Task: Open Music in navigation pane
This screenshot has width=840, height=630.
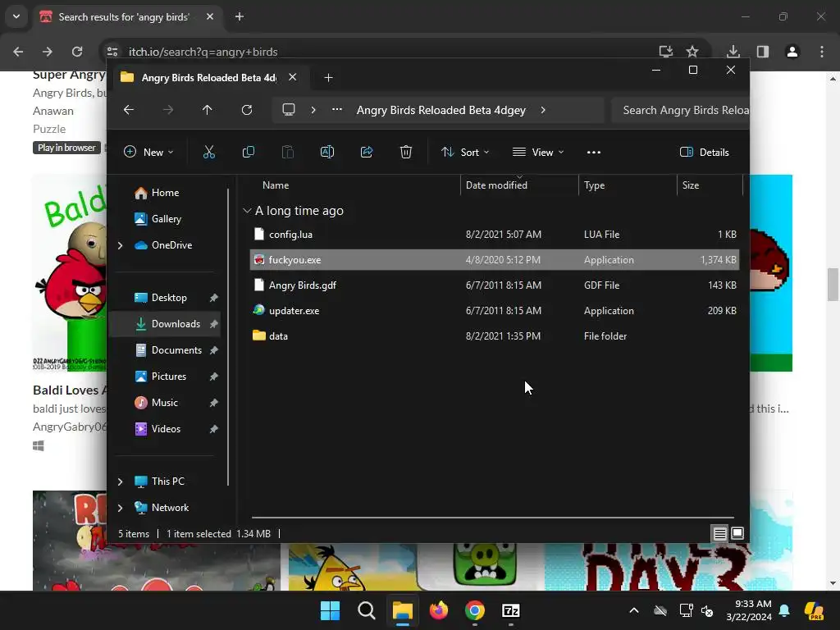Action: 164,403
